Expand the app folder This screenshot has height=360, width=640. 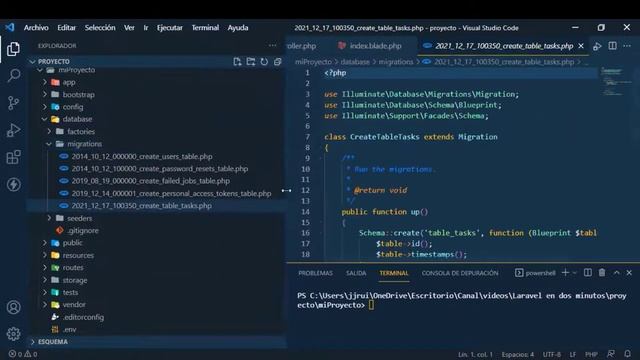69,82
